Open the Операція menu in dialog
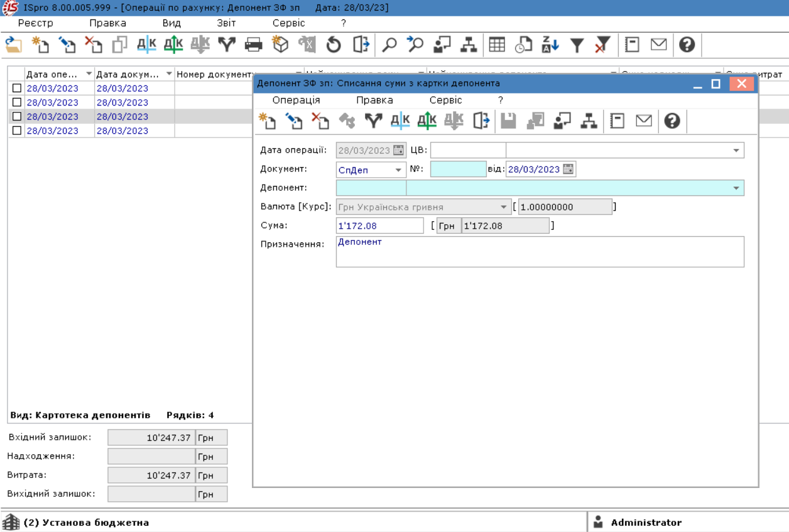The image size is (789, 532). tap(297, 100)
